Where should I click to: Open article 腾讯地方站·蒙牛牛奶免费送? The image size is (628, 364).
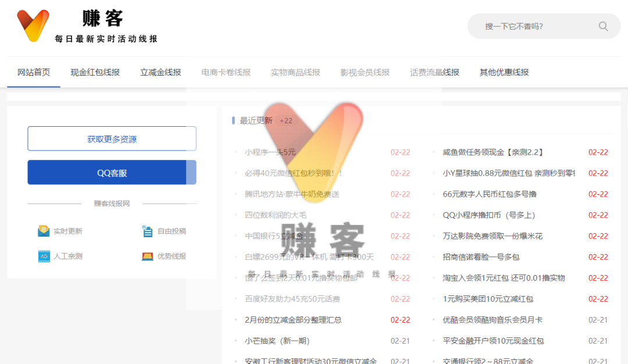point(292,194)
